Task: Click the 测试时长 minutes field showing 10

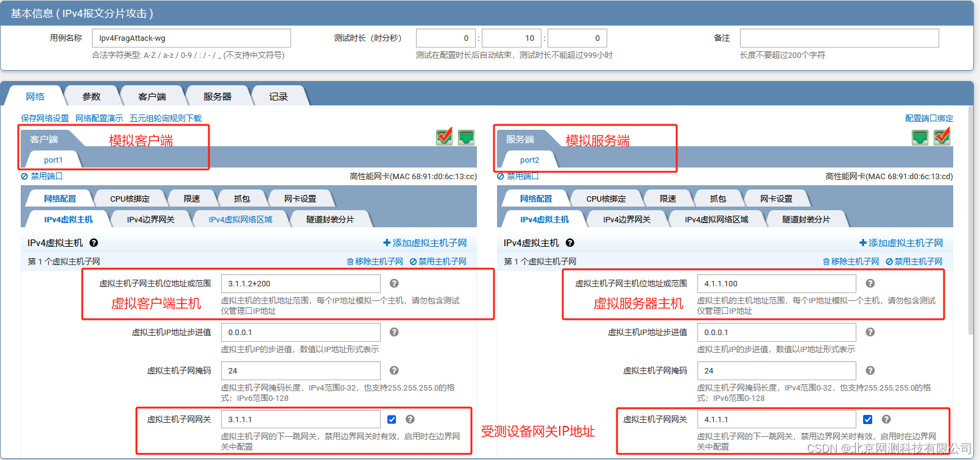Action: point(512,38)
